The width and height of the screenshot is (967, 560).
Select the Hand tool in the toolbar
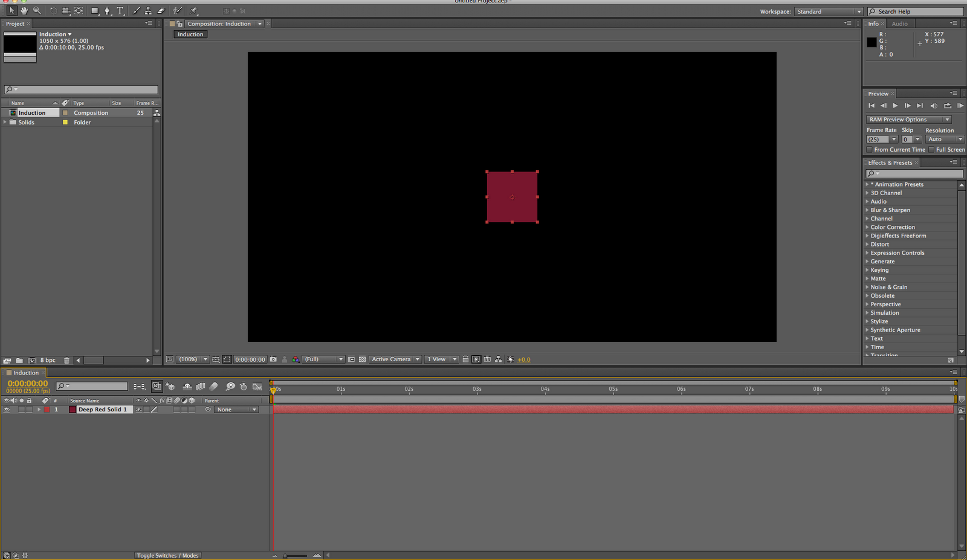coord(24,10)
